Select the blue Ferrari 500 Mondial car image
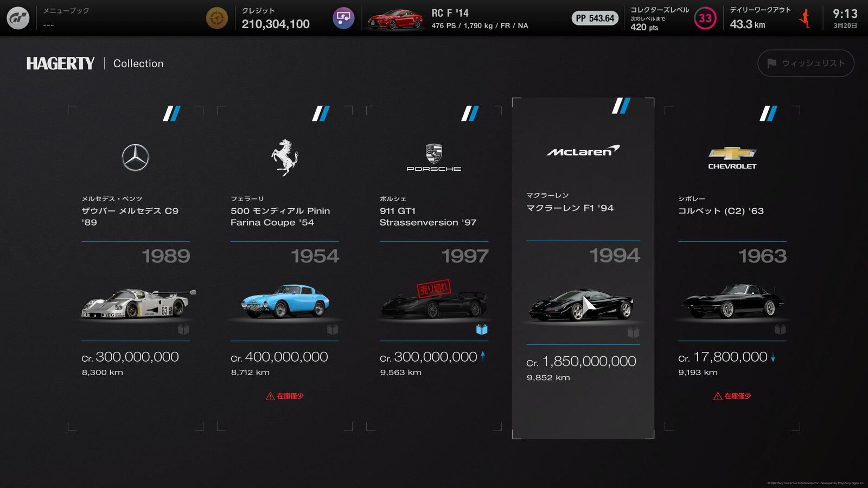Image resolution: width=868 pixels, height=488 pixels. [285, 300]
